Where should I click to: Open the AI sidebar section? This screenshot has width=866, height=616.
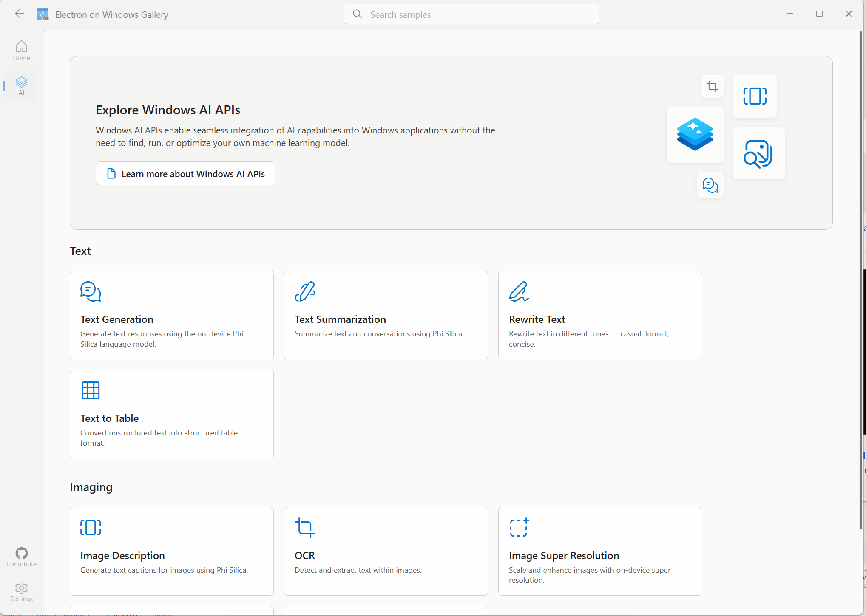21,86
